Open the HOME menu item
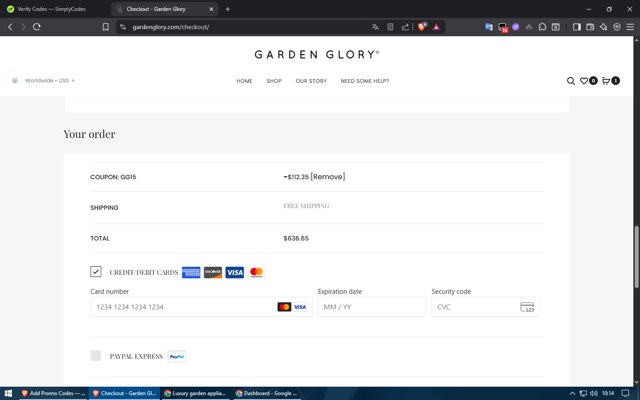Viewport: 640px width, 400px height. [x=244, y=81]
